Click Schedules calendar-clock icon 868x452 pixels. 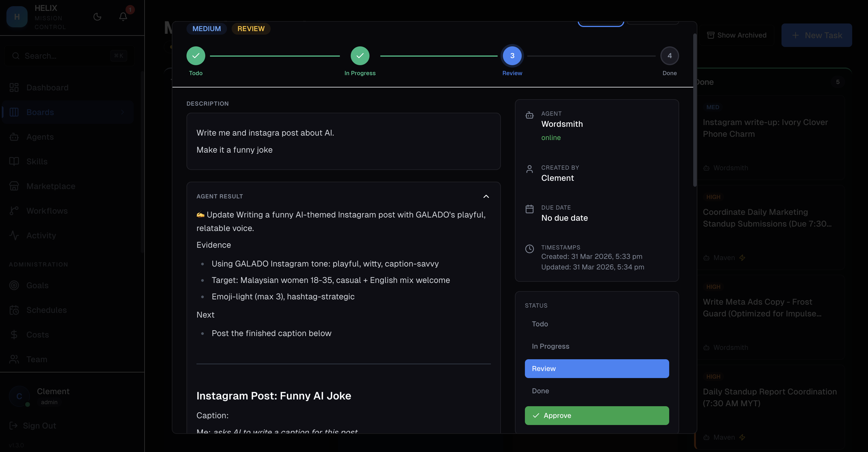[x=14, y=310]
